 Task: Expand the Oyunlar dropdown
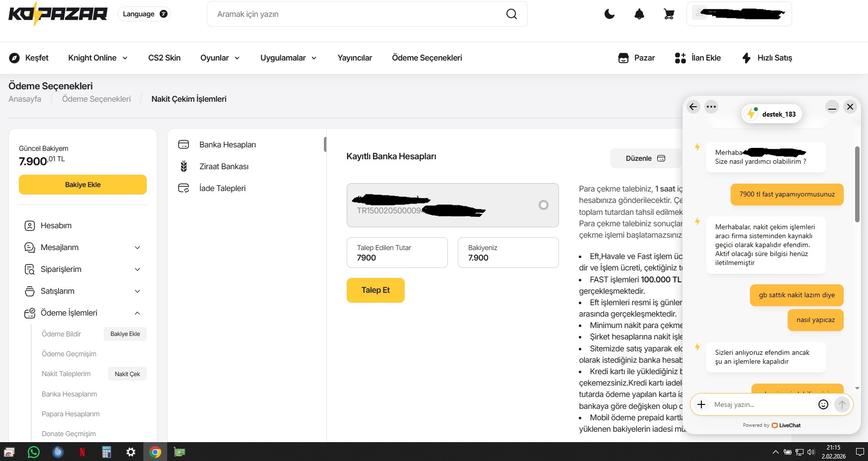pyautogui.click(x=220, y=58)
